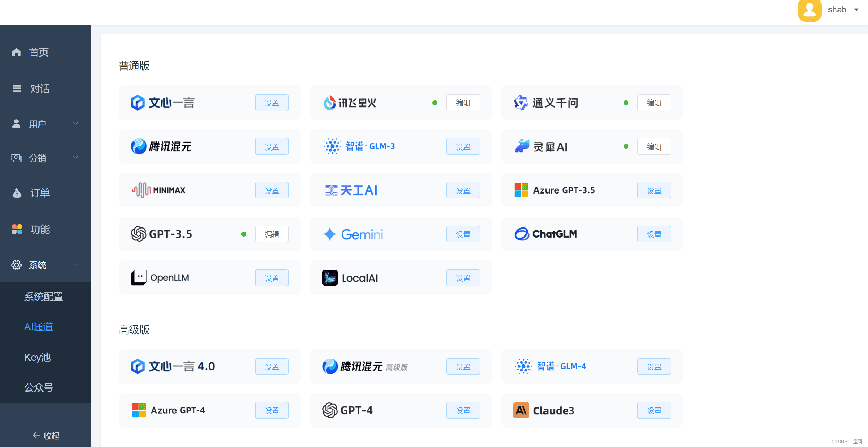Click 设置 for 智谱 GLM-3
Viewport: 868px width, 447px height.
pyautogui.click(x=463, y=146)
